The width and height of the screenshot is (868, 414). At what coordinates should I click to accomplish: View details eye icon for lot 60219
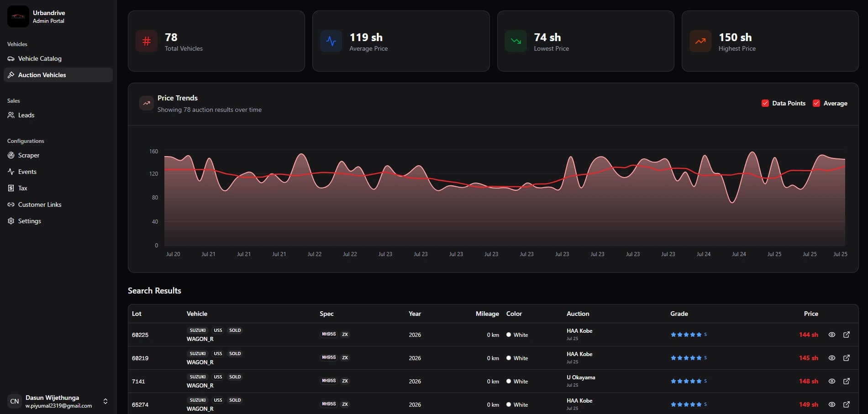[832, 358]
